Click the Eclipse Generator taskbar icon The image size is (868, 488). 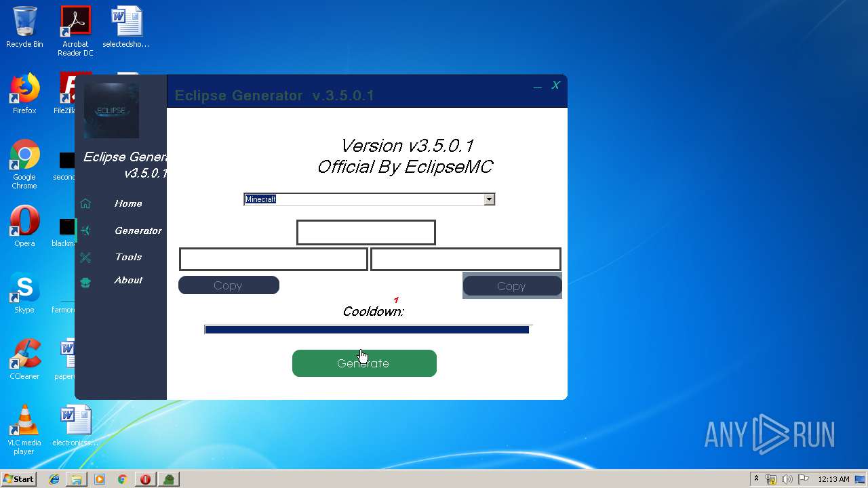pyautogui.click(x=168, y=479)
